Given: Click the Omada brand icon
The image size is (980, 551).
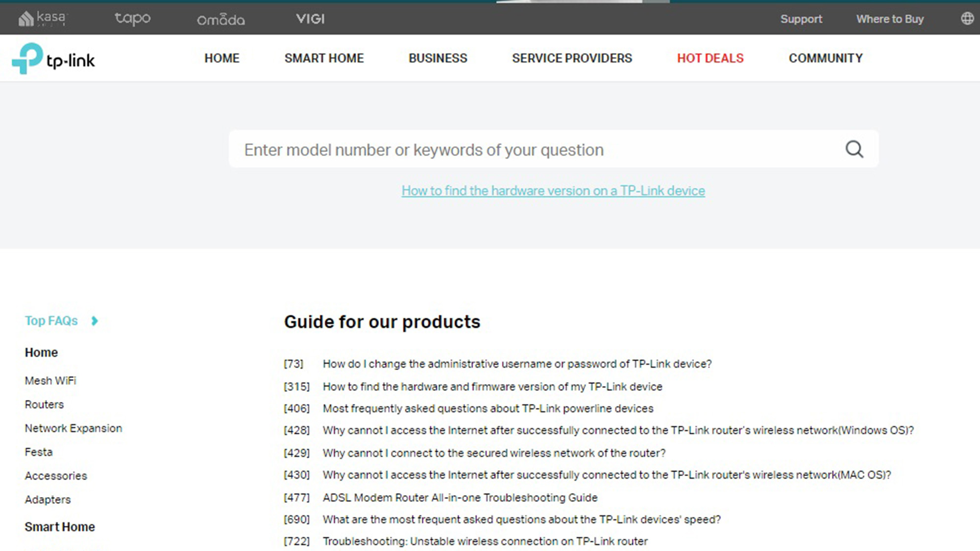Looking at the screenshot, I should (x=221, y=19).
